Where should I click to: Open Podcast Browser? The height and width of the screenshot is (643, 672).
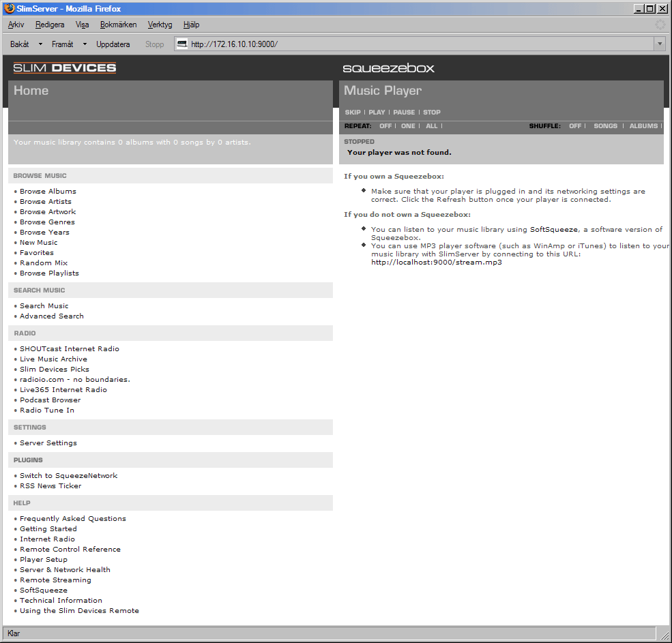pos(50,400)
